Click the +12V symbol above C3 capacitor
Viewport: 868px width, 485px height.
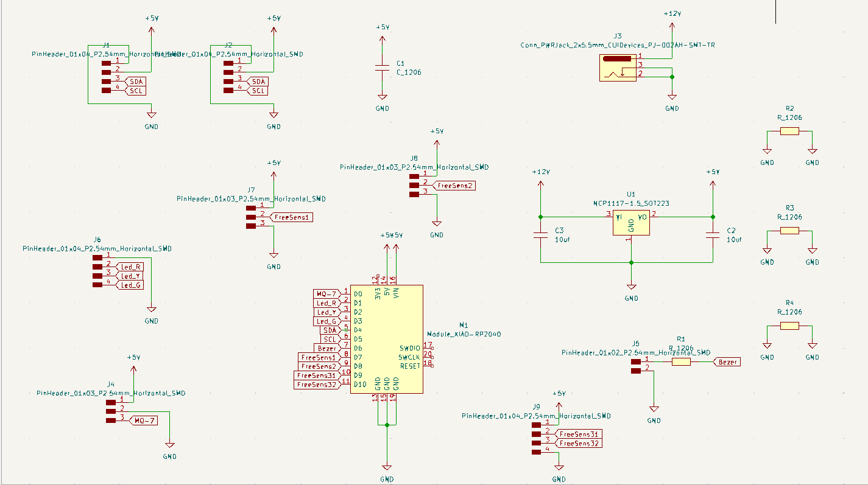(x=540, y=179)
